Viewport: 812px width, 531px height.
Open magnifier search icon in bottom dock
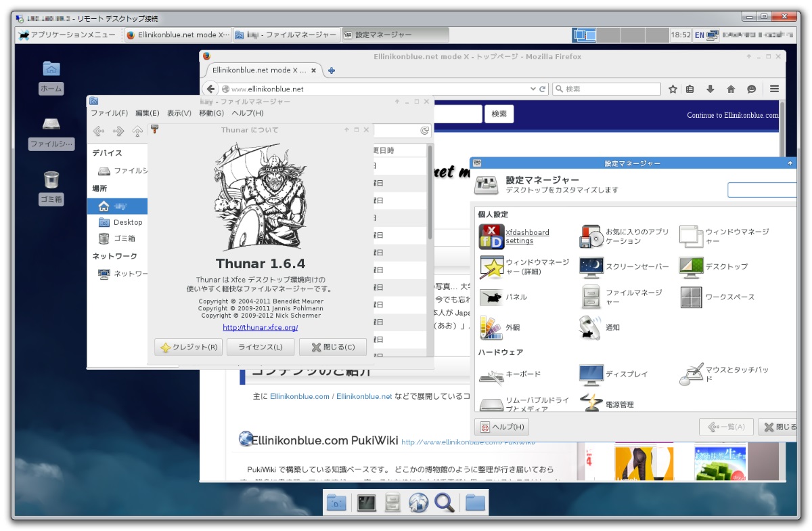pyautogui.click(x=444, y=503)
